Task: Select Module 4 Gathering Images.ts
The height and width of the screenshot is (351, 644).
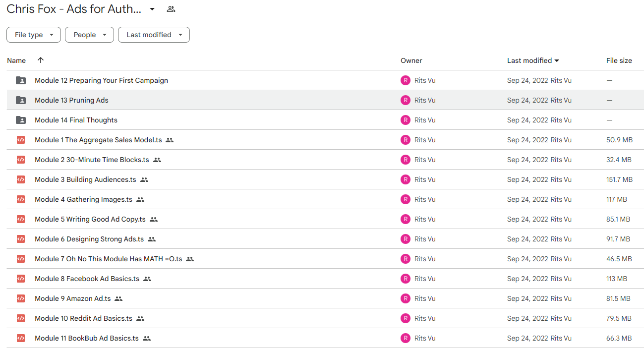Action: click(x=83, y=199)
